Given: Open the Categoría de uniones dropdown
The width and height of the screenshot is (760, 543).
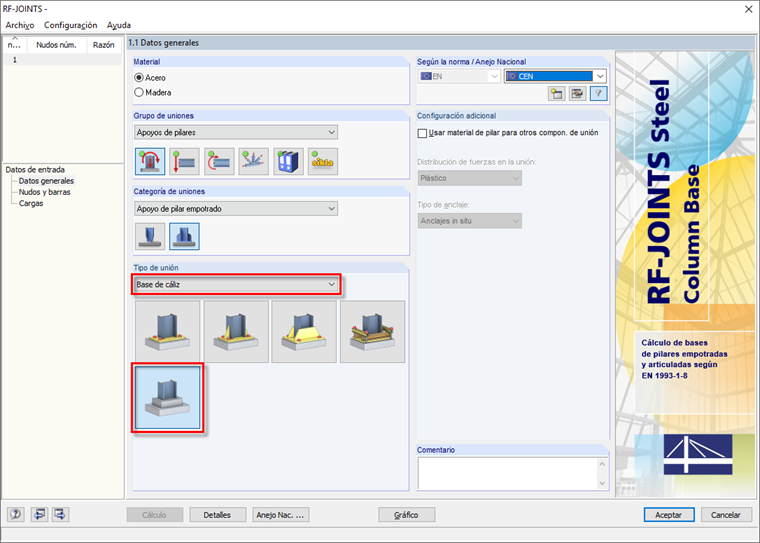Looking at the screenshot, I should 236,209.
